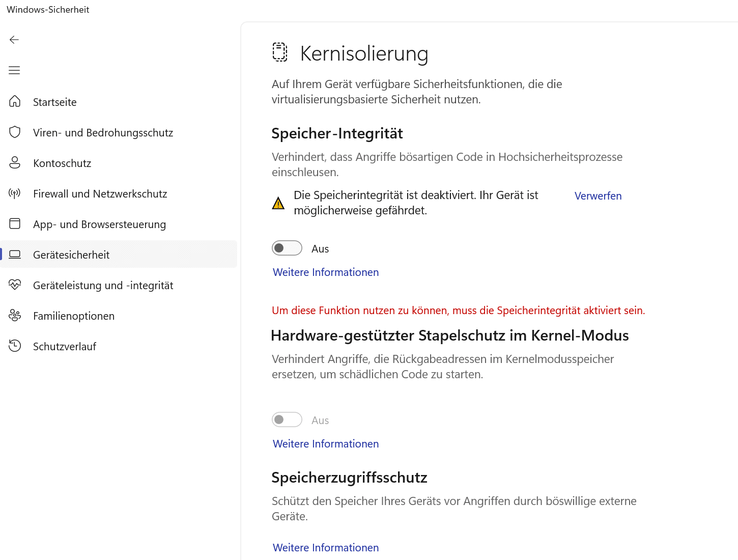
Task: Open Weitere Informationen under Speicherzugriffsschutz
Action: pos(326,548)
